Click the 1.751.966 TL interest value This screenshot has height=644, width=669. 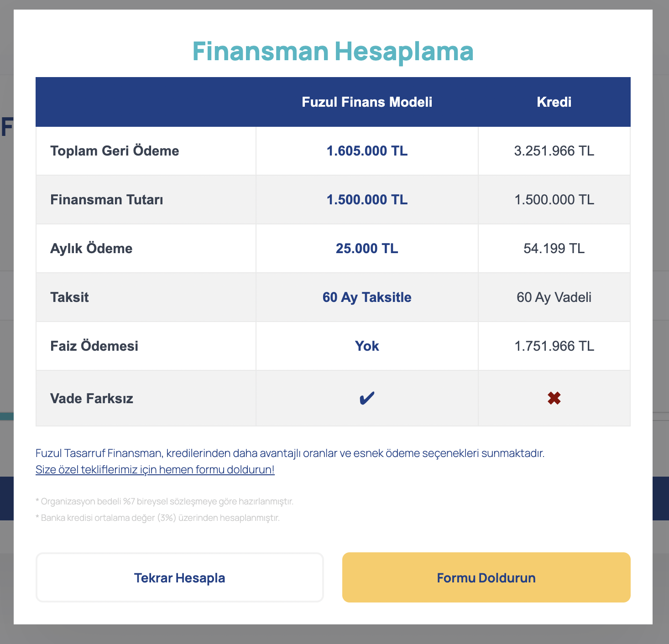[x=554, y=346]
